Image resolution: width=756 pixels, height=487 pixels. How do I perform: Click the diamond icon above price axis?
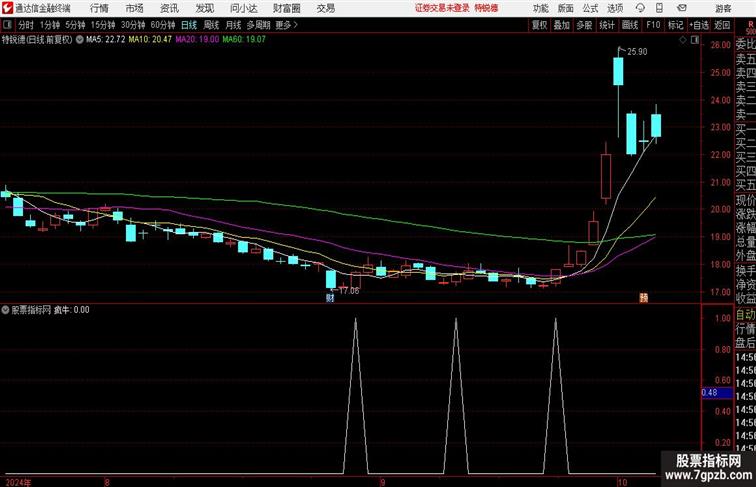coord(683,40)
